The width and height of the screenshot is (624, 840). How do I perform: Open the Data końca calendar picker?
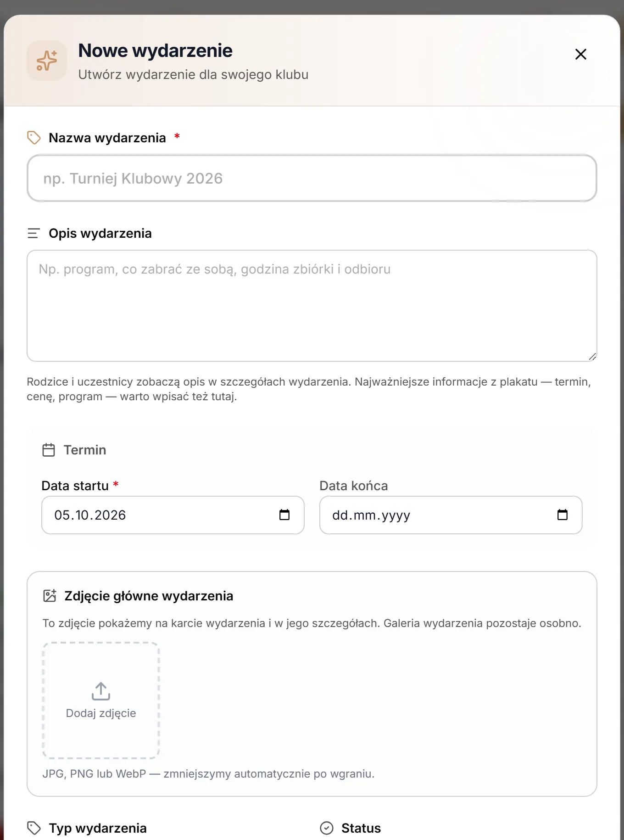(563, 515)
